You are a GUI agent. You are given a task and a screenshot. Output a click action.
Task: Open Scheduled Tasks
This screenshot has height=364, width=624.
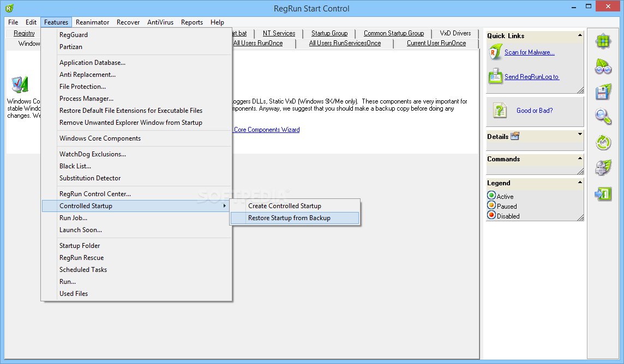136,269
